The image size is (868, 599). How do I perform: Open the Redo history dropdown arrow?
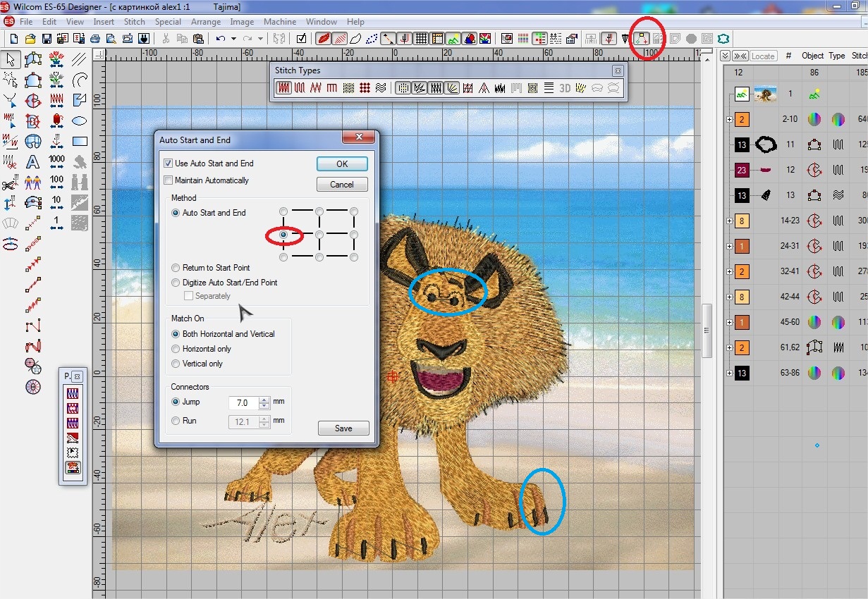260,39
